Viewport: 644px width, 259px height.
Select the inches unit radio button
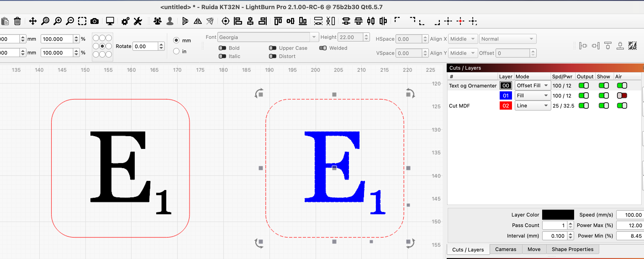tap(176, 51)
